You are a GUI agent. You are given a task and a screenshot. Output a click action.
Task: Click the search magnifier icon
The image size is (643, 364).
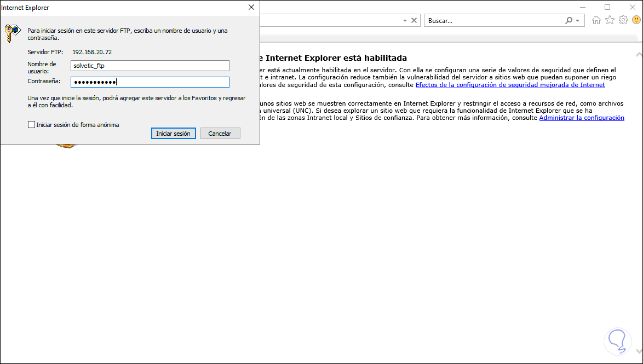569,20
